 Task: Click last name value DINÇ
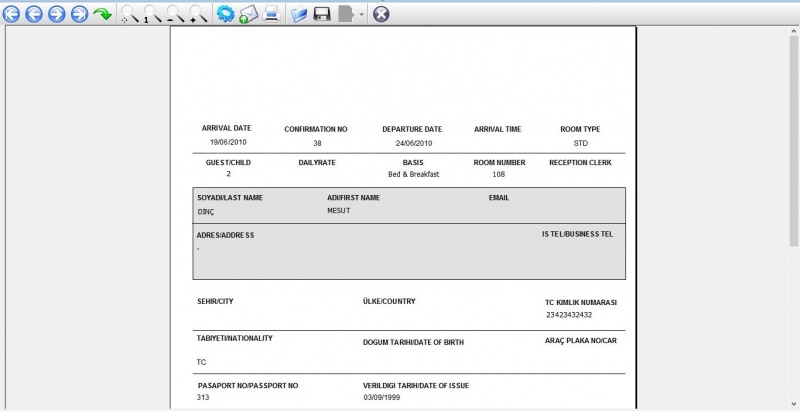206,212
